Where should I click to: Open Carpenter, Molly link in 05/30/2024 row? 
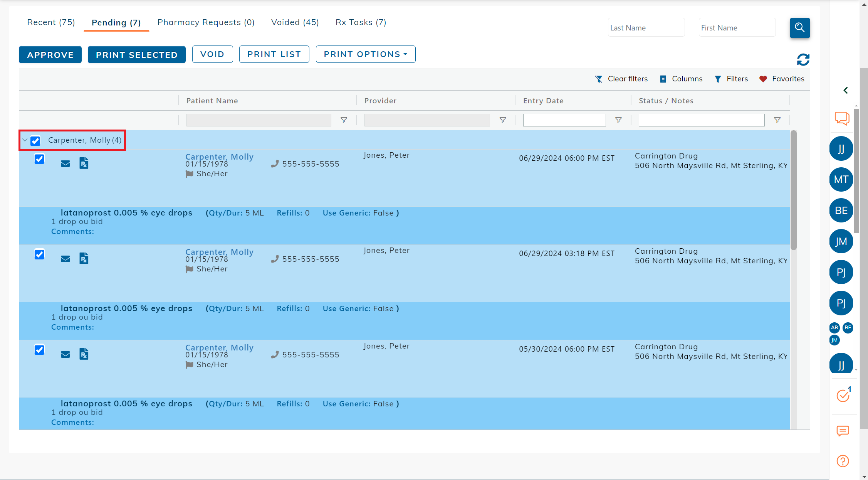(219, 348)
